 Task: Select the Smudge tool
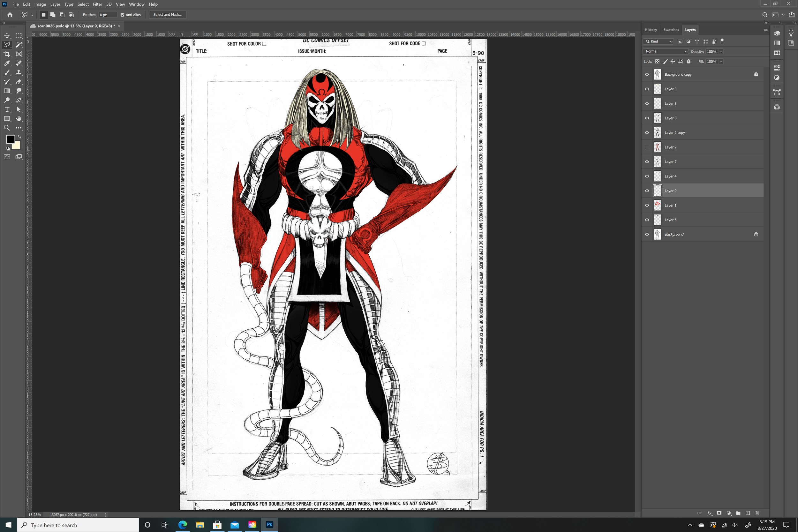(x=19, y=91)
